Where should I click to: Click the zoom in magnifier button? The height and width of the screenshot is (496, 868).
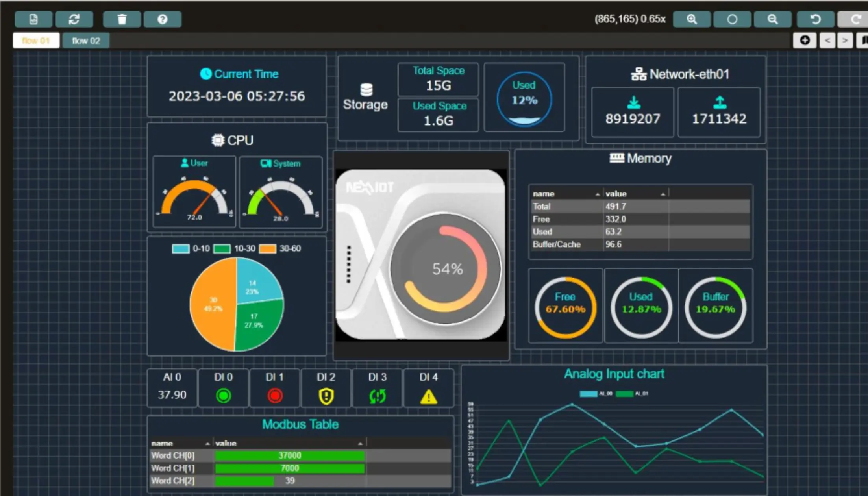692,19
